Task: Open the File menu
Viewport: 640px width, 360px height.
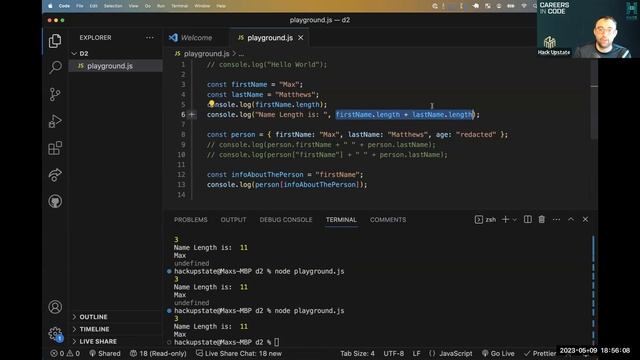Action: coord(80,6)
